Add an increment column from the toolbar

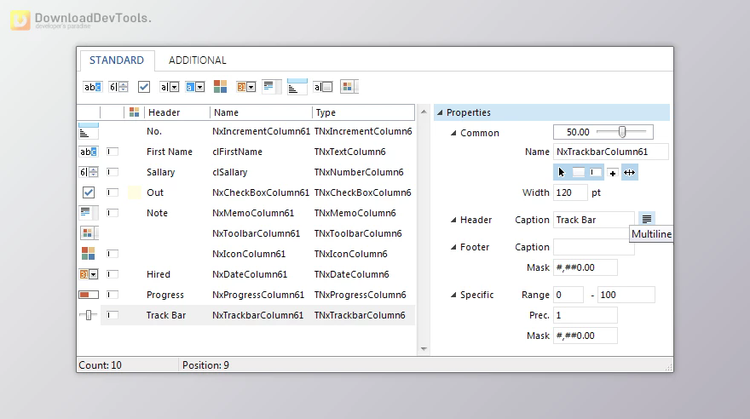297,87
